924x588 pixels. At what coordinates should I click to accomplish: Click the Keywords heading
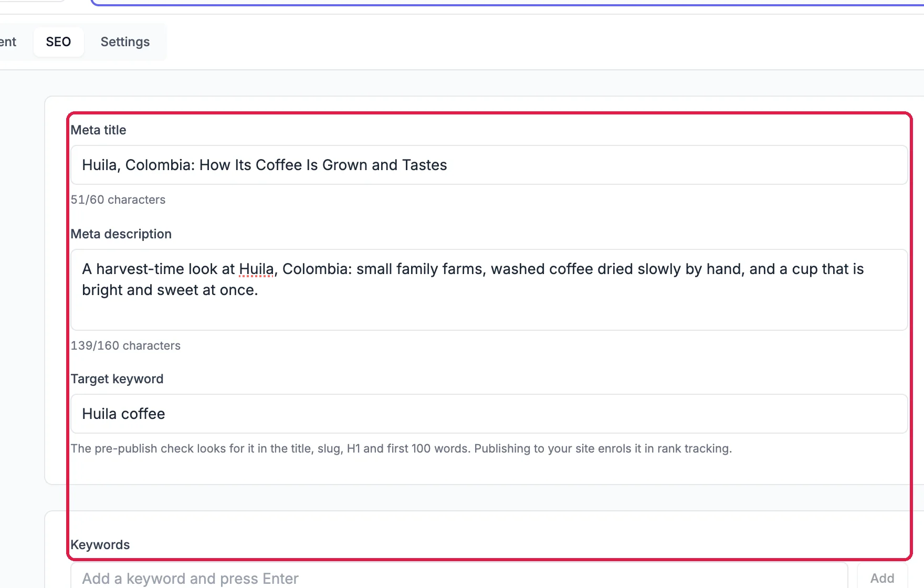tap(100, 545)
